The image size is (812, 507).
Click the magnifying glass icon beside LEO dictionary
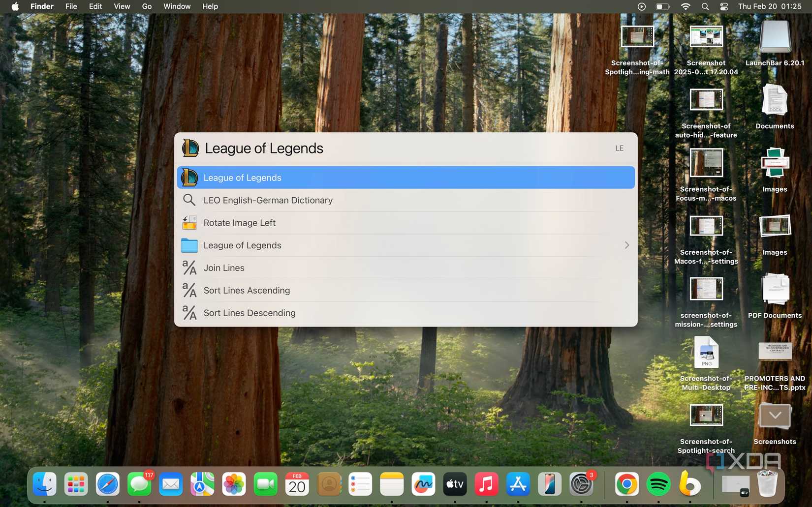pos(189,200)
